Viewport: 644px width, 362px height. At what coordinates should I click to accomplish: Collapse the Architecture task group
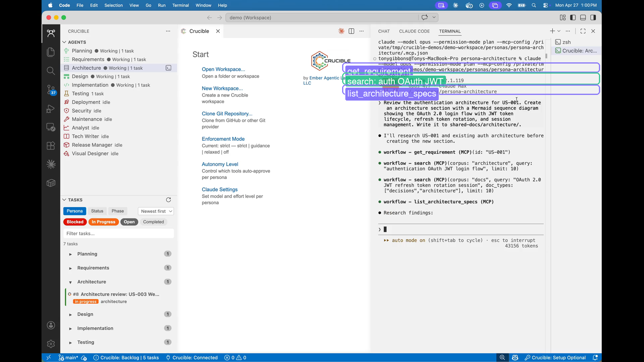(70, 282)
